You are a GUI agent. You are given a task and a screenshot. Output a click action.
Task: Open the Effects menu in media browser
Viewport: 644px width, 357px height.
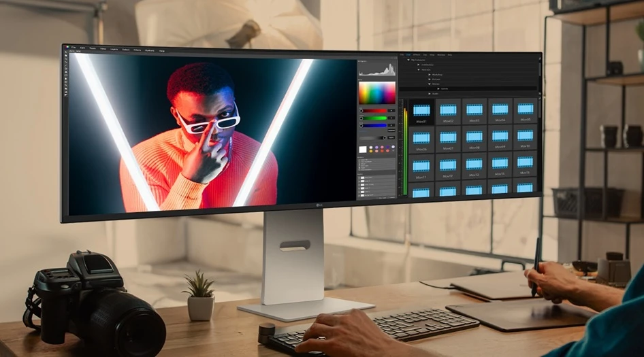click(x=416, y=54)
